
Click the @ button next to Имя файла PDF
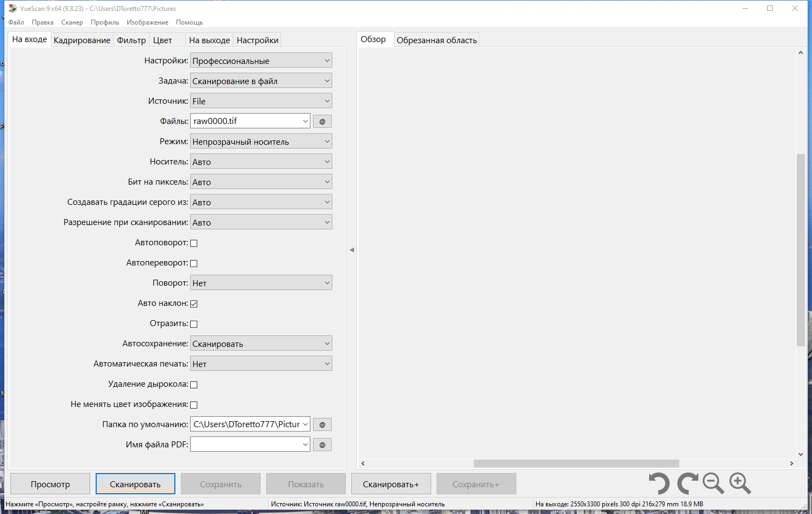point(322,445)
